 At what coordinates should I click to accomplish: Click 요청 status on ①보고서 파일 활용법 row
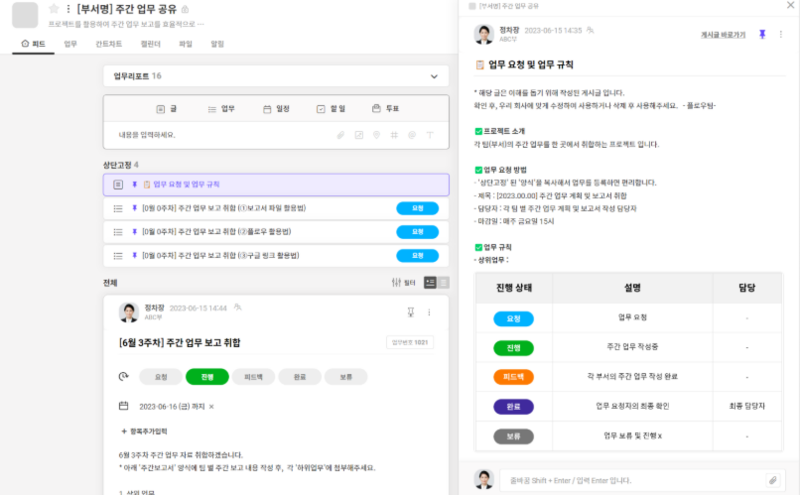[417, 208]
